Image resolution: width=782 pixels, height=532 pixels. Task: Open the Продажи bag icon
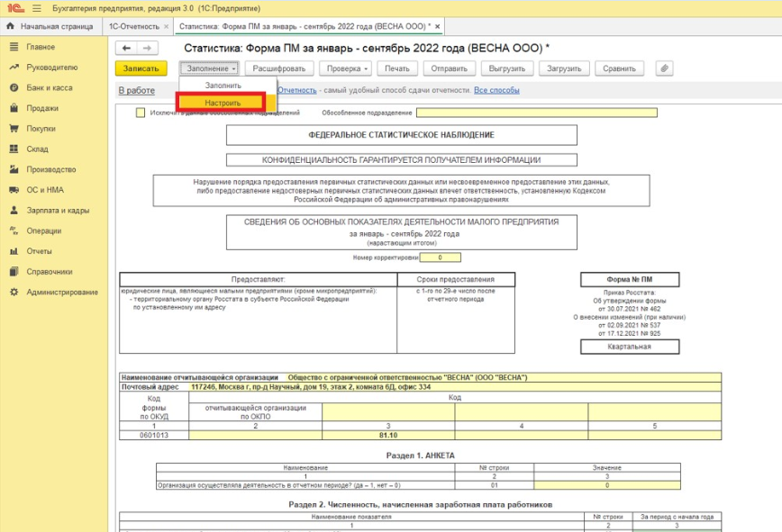pyautogui.click(x=14, y=108)
